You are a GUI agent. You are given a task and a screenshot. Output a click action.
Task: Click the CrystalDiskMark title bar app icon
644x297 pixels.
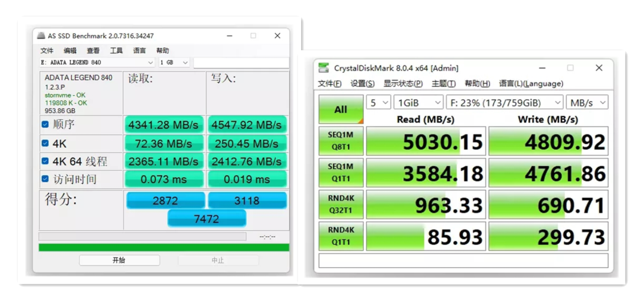point(324,68)
